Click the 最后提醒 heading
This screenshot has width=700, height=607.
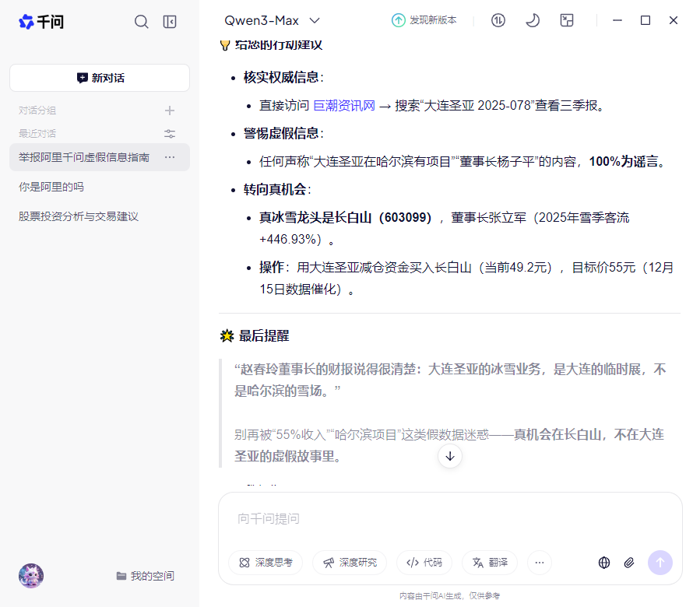pos(264,335)
